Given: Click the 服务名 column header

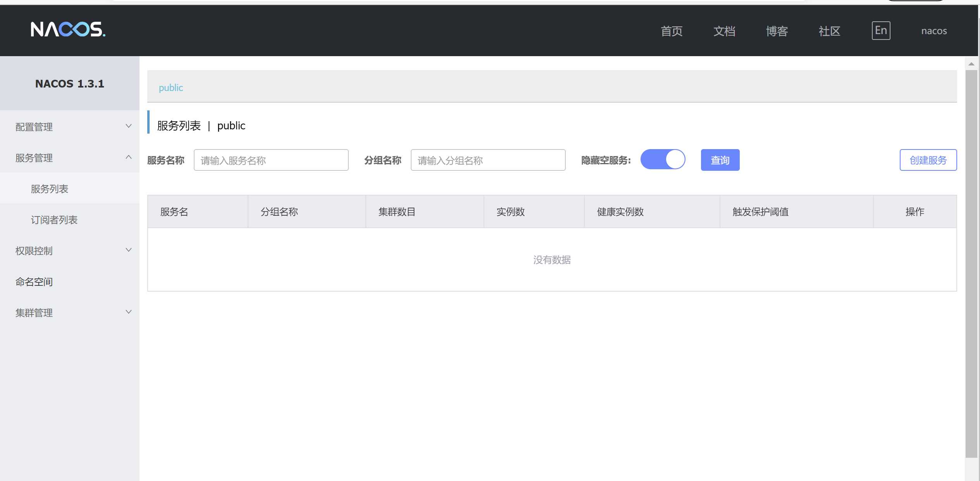Looking at the screenshot, I should tap(198, 211).
